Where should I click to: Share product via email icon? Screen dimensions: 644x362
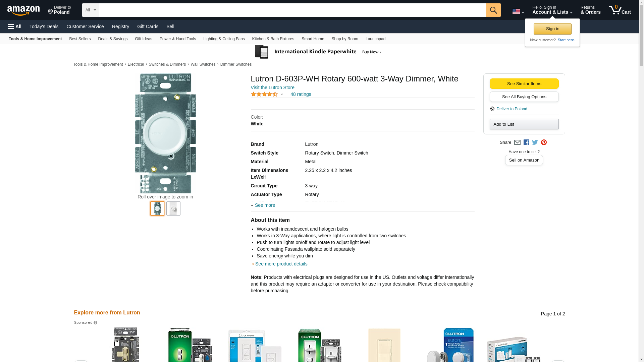tap(517, 142)
